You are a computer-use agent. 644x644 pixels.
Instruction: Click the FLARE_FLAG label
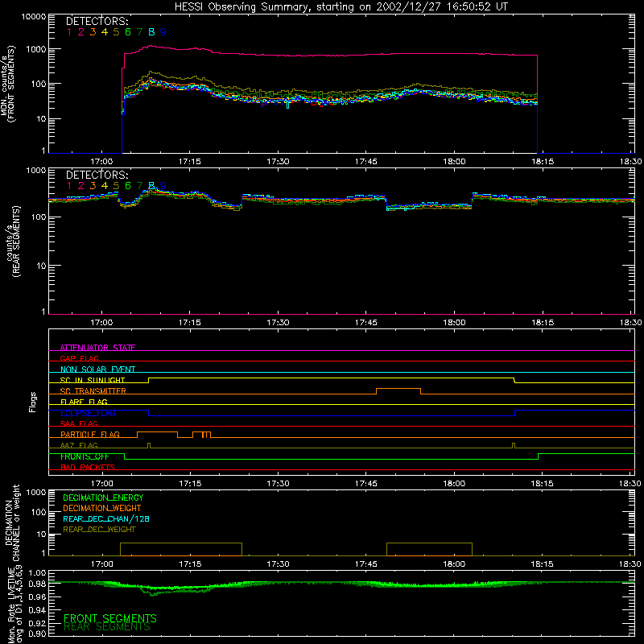84,402
